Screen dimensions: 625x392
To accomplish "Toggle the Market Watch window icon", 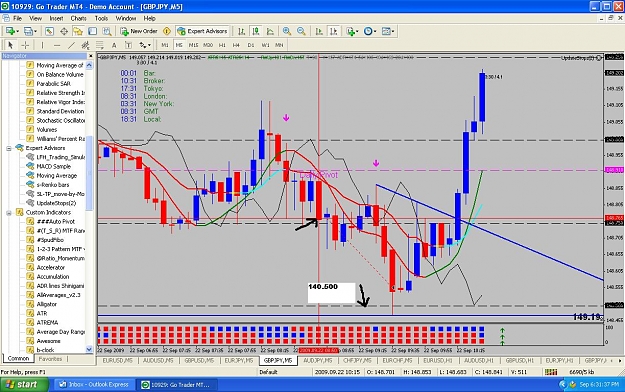I will click(49, 31).
